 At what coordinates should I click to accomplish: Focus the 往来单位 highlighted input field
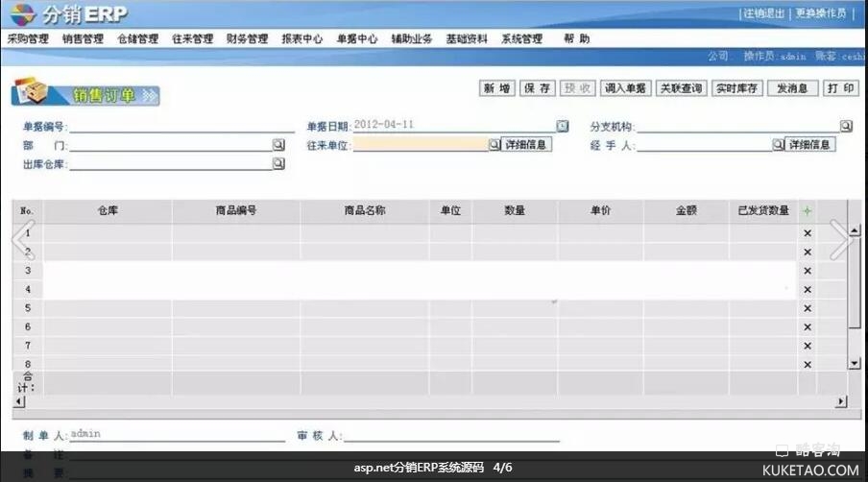421,144
